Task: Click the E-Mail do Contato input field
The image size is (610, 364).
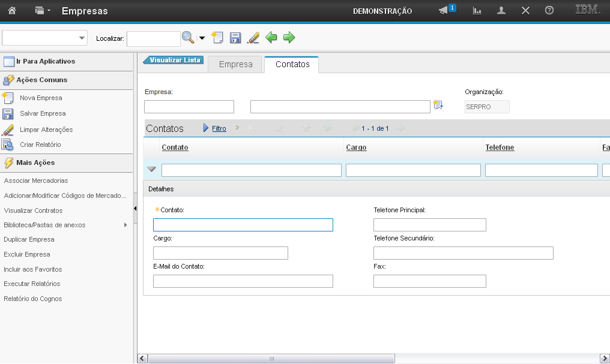Action: (x=243, y=281)
